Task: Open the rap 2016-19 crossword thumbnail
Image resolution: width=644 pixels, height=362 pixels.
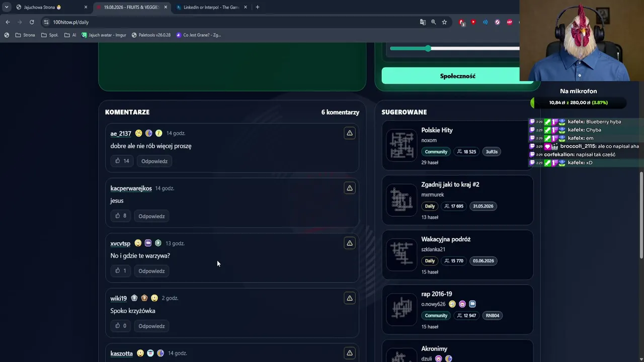Action: pyautogui.click(x=401, y=310)
